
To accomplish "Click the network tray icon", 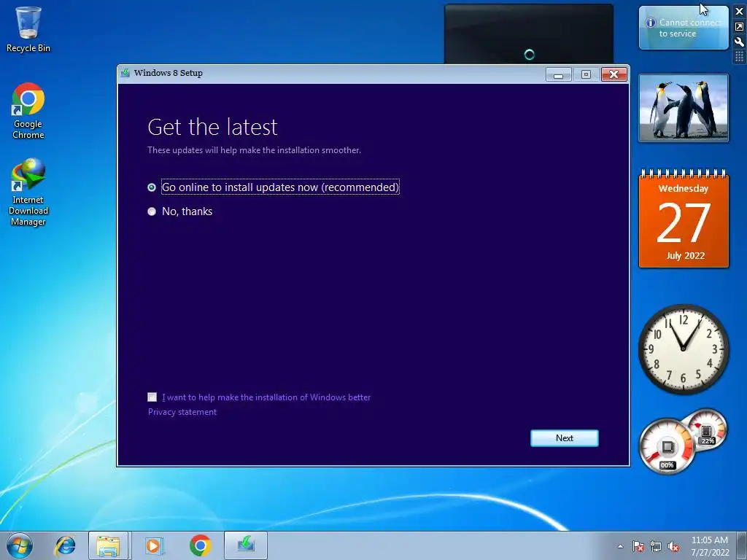I will 656,547.
